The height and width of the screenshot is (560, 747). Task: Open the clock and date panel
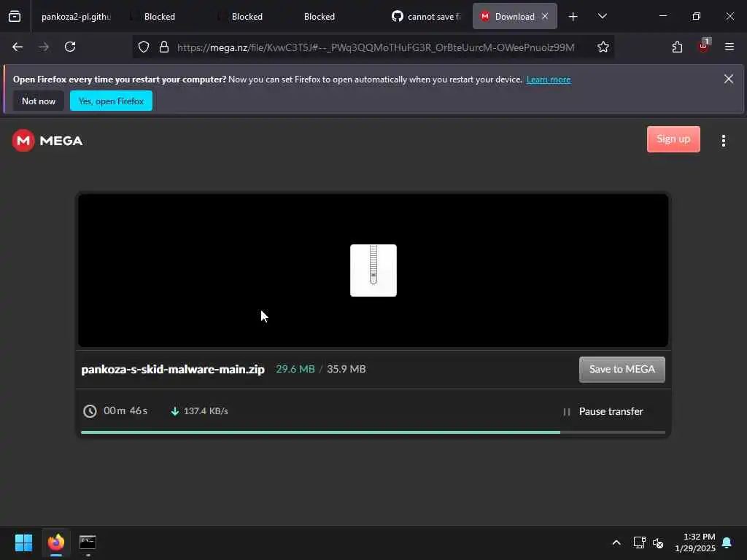[695, 542]
